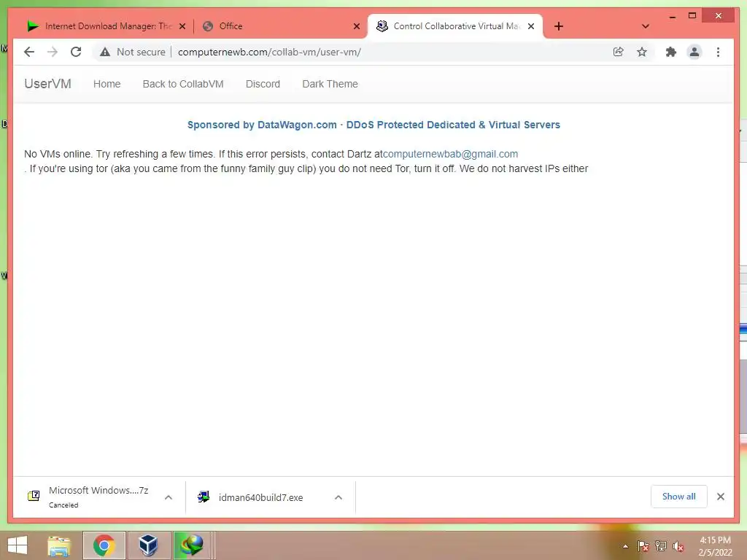Open the Discord nav link
Image resolution: width=747 pixels, height=560 pixels.
click(x=263, y=84)
